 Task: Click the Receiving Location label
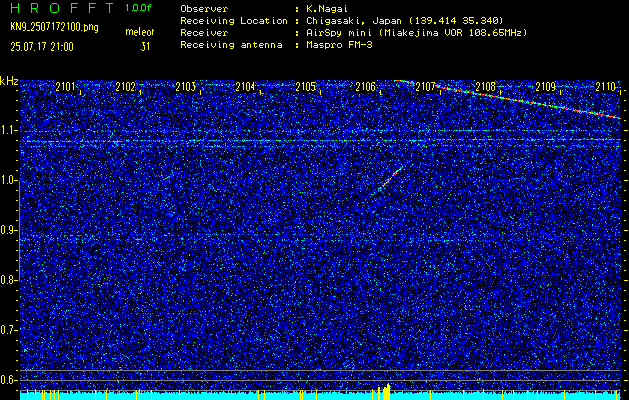click(234, 20)
